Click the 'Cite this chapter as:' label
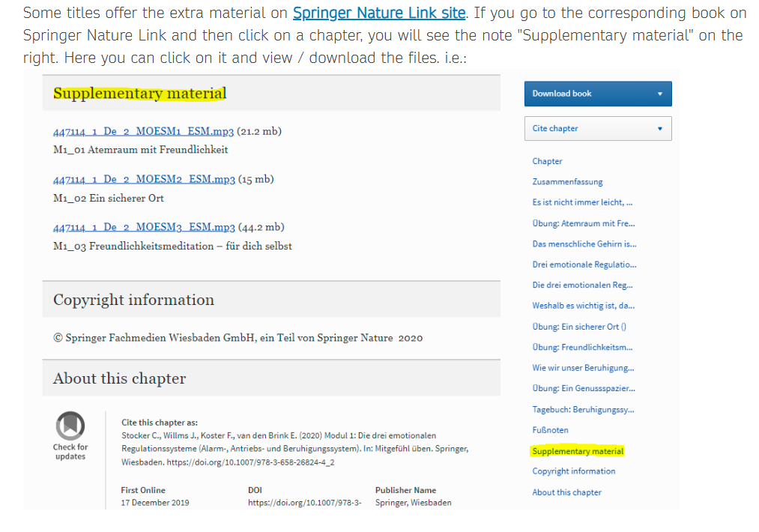Screen dimensions: 759x532 [160, 423]
